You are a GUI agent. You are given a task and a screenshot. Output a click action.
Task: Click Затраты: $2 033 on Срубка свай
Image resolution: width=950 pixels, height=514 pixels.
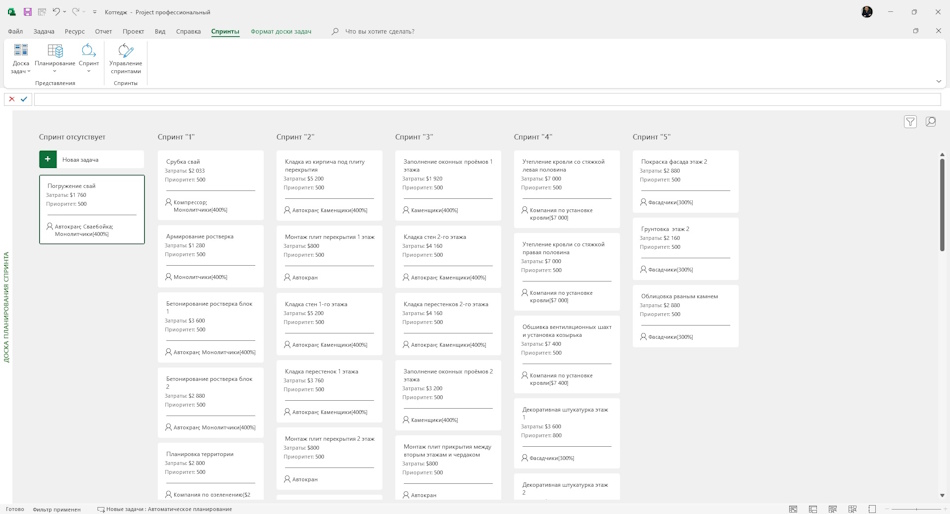(185, 171)
